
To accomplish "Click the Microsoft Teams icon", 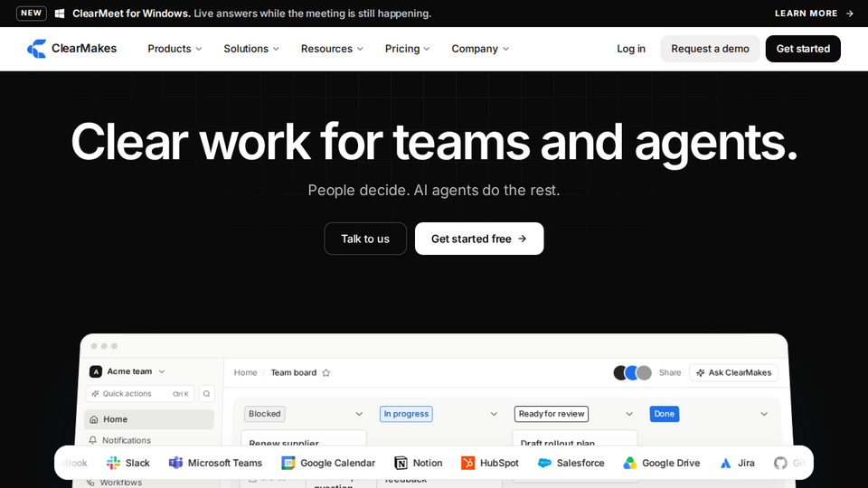I will pos(175,463).
